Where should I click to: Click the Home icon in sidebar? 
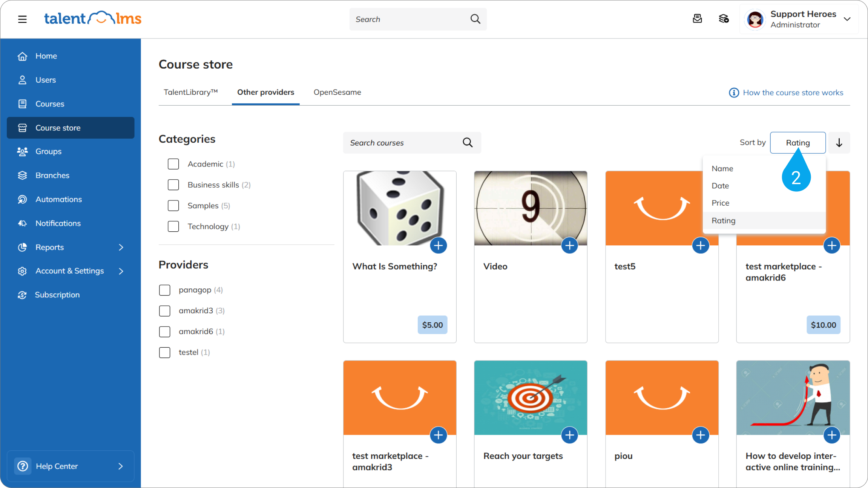click(22, 56)
